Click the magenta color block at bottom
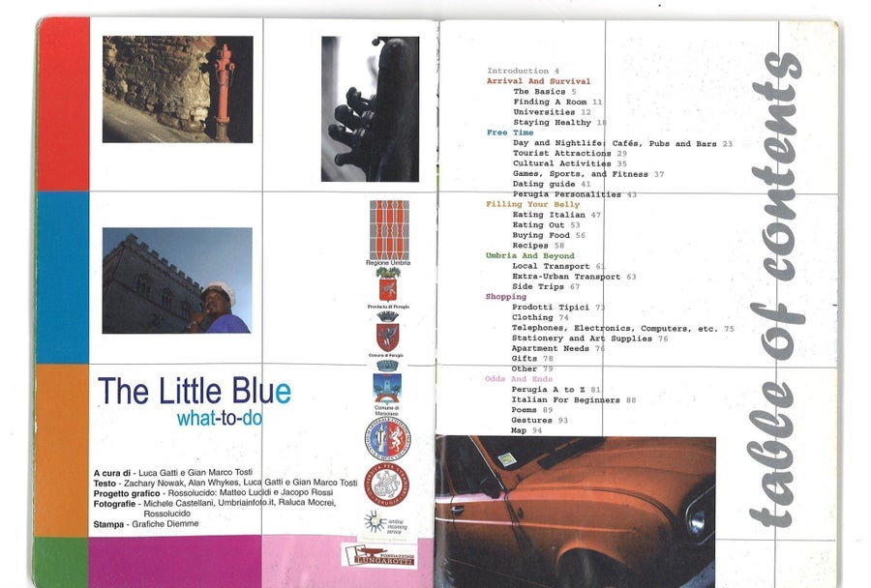 174,562
